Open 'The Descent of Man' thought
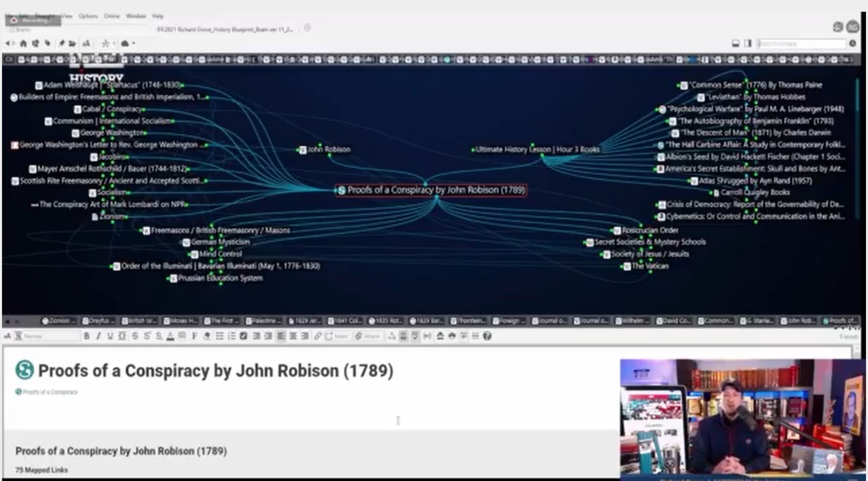868x481 pixels. (x=751, y=133)
